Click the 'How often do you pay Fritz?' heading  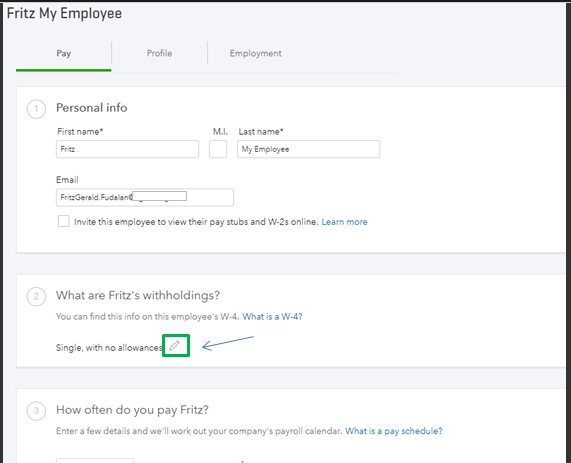coord(132,410)
